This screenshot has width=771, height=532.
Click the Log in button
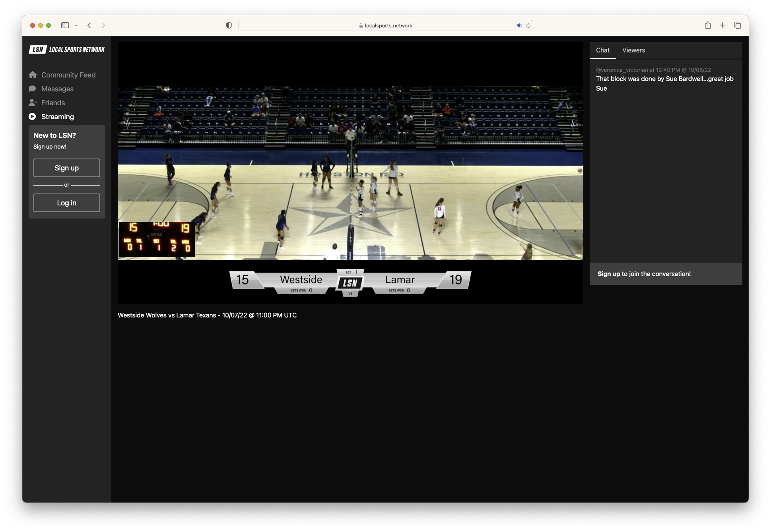(66, 203)
